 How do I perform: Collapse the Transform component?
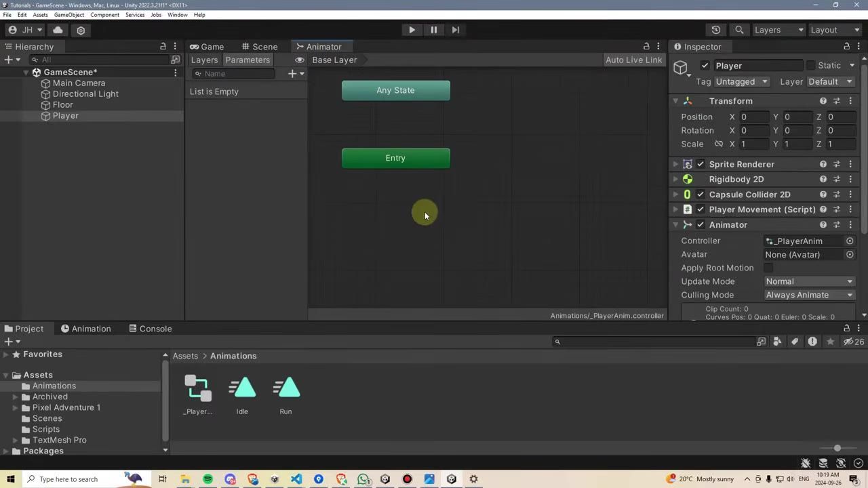pos(675,101)
